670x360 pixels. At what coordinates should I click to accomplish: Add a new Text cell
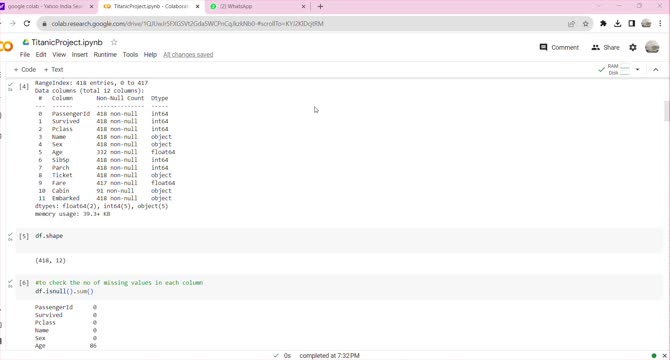pyautogui.click(x=53, y=69)
